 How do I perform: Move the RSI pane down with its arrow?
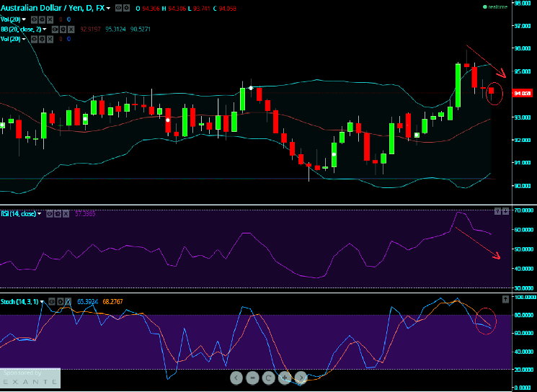point(505,212)
